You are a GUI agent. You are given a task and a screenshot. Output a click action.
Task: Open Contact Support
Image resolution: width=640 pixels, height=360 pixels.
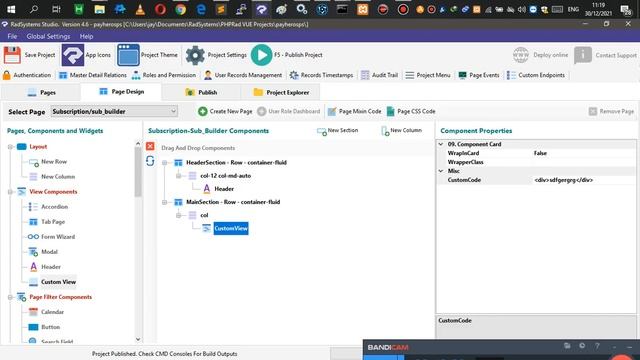(x=605, y=55)
